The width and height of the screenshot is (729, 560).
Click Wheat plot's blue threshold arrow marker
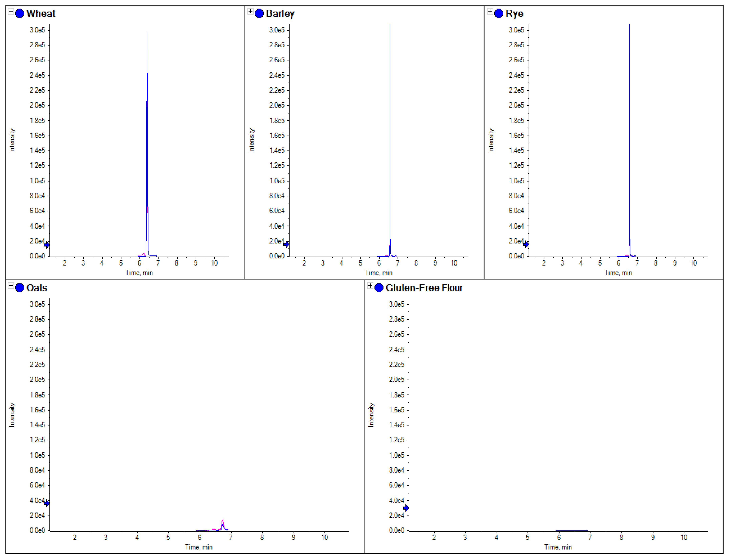click(47, 245)
